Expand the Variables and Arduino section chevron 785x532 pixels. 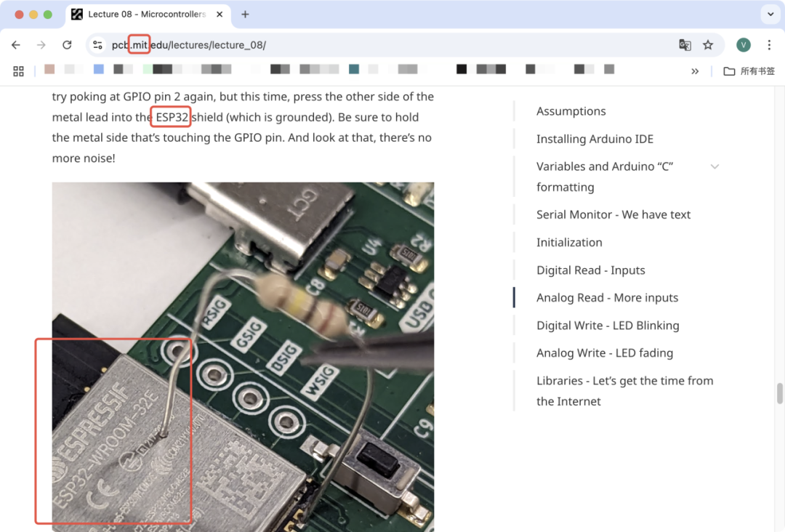[x=714, y=166]
